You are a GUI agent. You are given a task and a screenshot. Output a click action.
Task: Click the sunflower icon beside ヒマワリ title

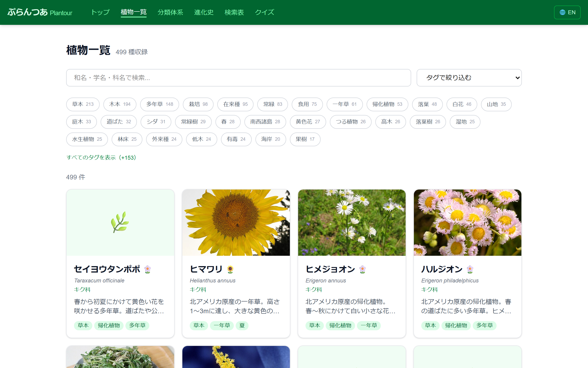230,269
